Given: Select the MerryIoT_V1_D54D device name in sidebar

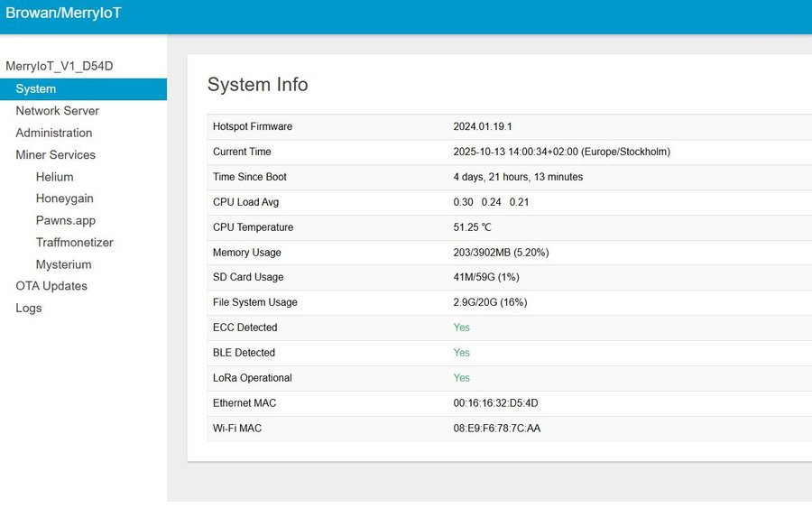Looking at the screenshot, I should (x=60, y=66).
